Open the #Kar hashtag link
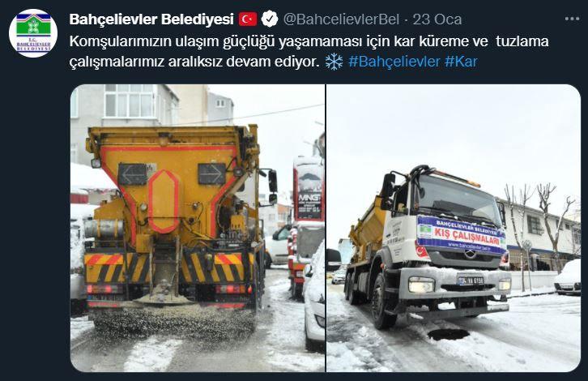The height and width of the screenshot is (381, 588). tap(461, 62)
